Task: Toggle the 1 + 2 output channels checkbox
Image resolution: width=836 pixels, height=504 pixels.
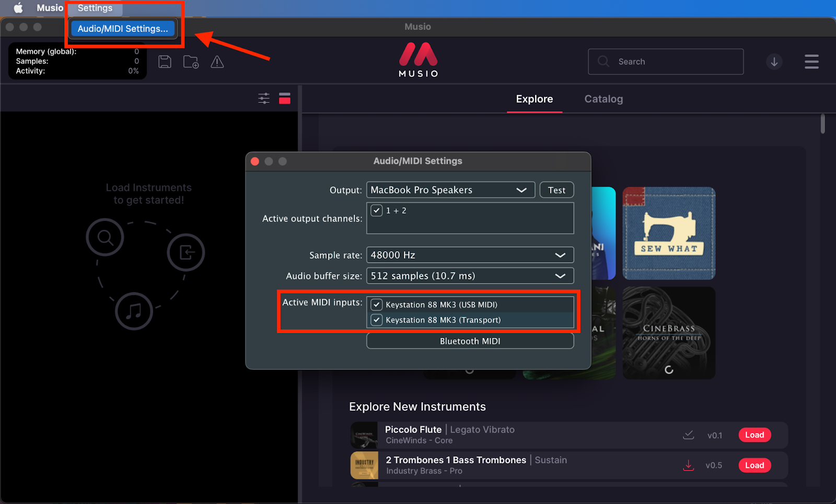Action: pyautogui.click(x=377, y=210)
